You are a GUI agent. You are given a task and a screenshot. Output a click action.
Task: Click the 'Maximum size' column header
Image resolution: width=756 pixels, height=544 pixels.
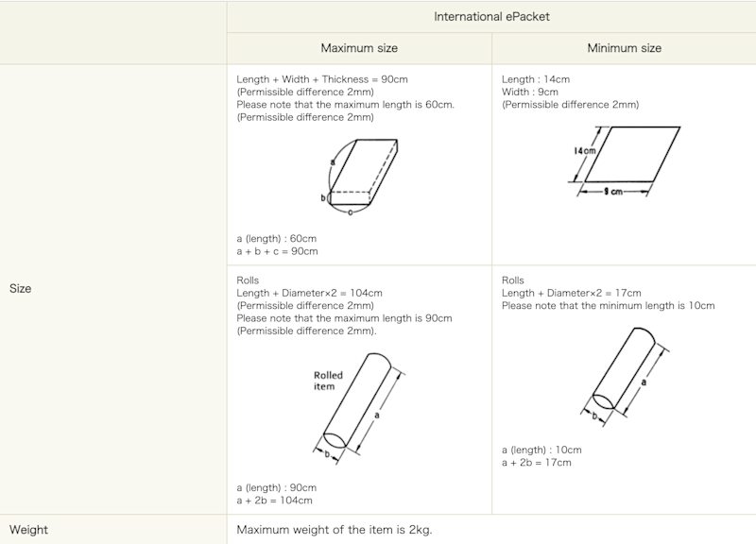pyautogui.click(x=359, y=48)
